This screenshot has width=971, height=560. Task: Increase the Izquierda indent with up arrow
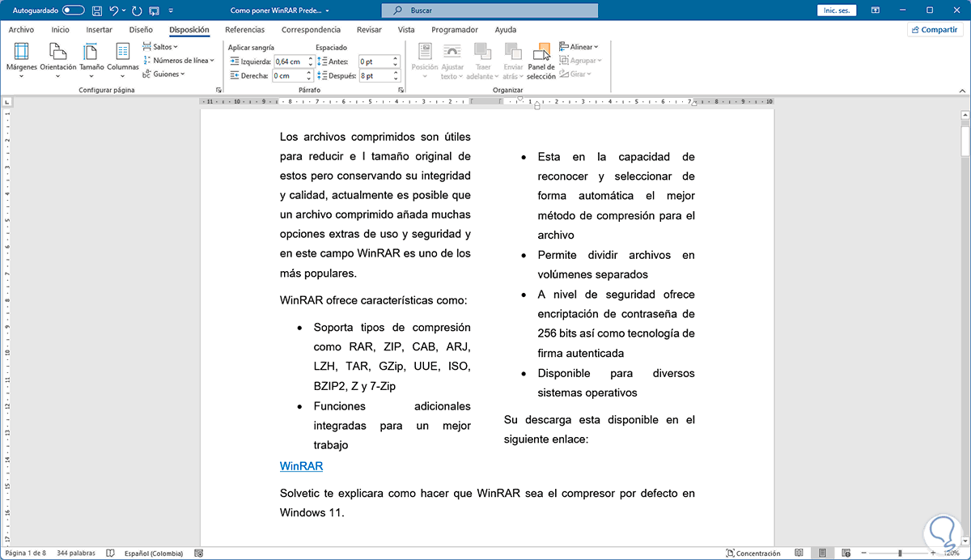click(x=310, y=58)
